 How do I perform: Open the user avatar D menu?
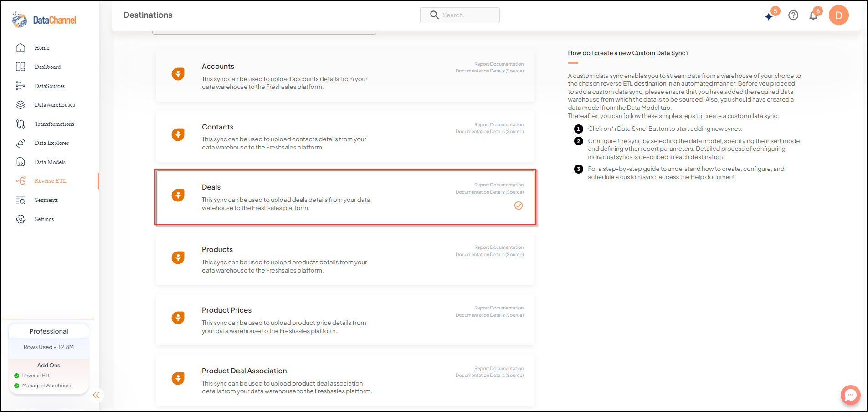839,15
